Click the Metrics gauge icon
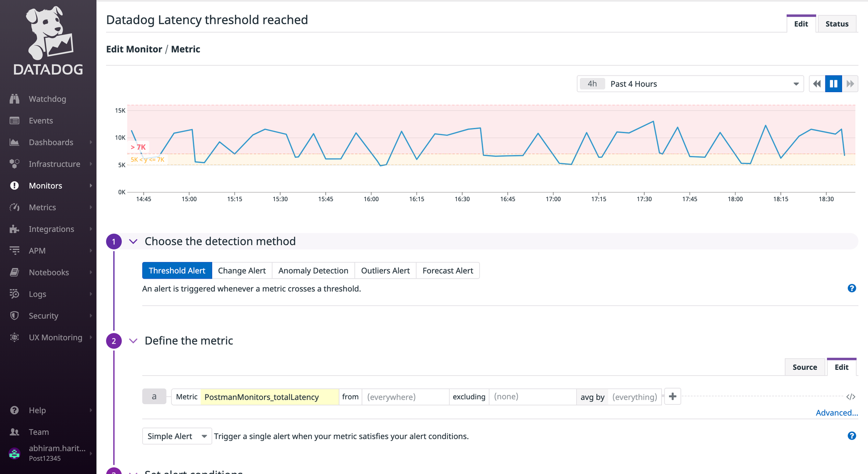This screenshot has height=474, width=868. [14, 207]
